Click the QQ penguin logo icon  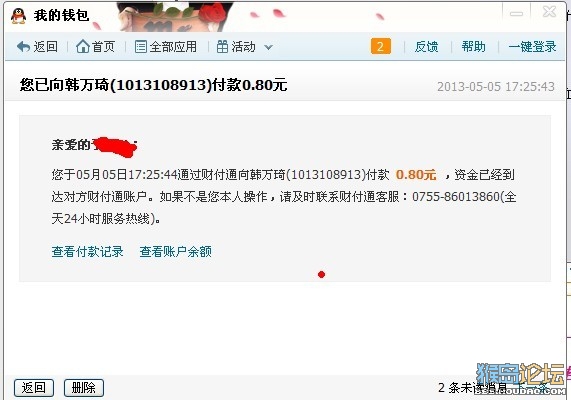point(18,16)
